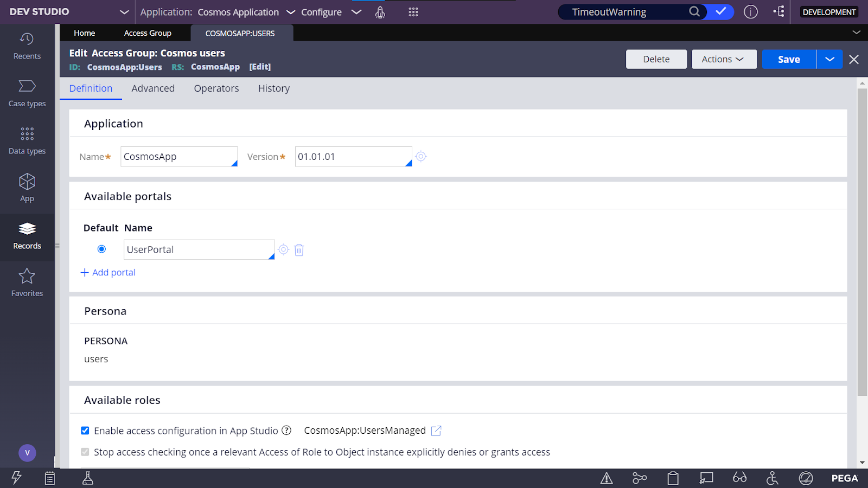Open the Configure menu
868x488 pixels.
331,12
